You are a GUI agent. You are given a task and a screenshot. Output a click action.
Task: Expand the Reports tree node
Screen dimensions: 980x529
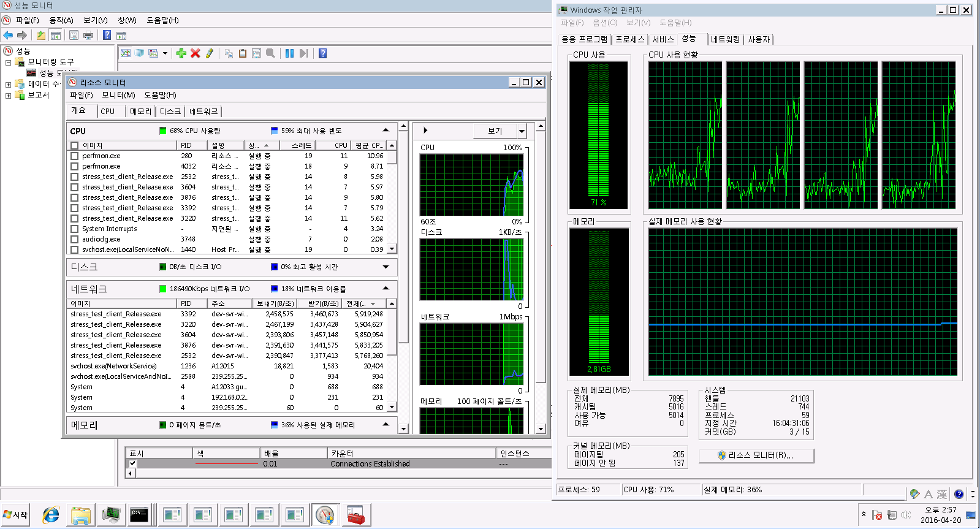[x=8, y=96]
